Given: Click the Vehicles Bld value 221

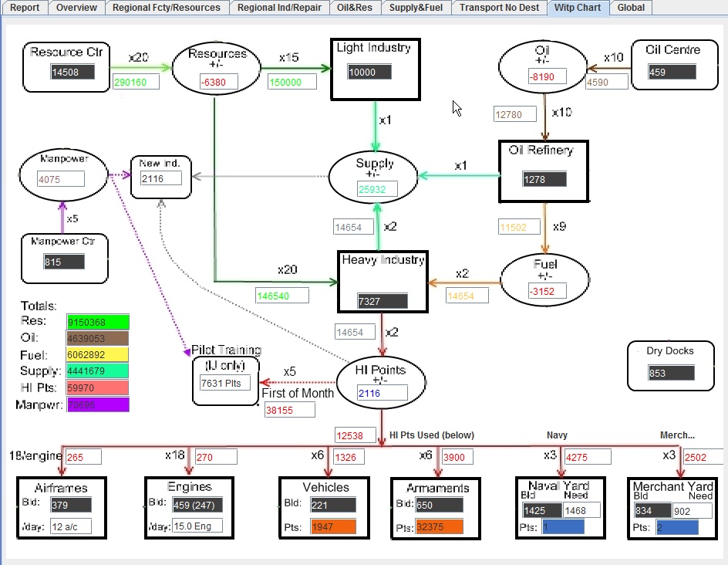Looking at the screenshot, I should (333, 505).
